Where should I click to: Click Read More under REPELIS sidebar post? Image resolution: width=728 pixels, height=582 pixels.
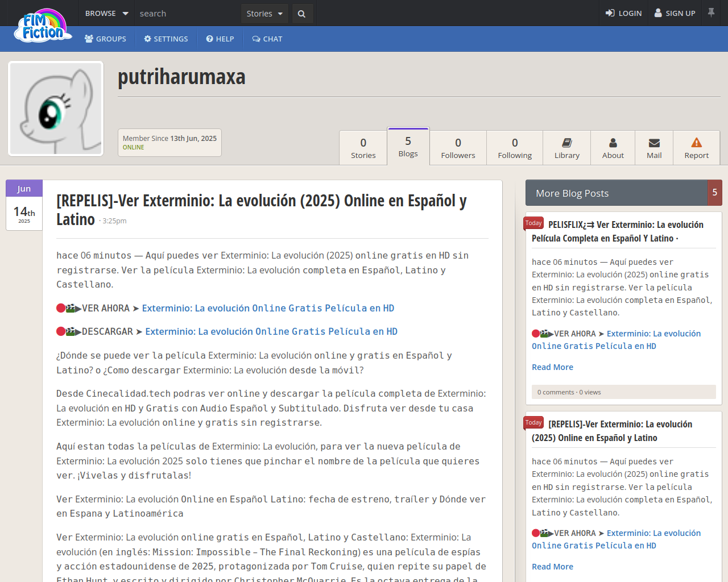552,567
